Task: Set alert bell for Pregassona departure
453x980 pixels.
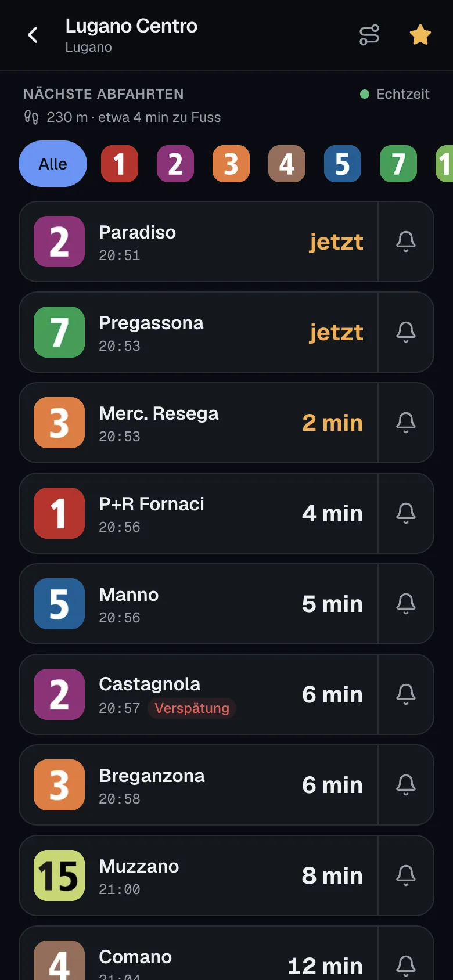Action: (x=406, y=332)
